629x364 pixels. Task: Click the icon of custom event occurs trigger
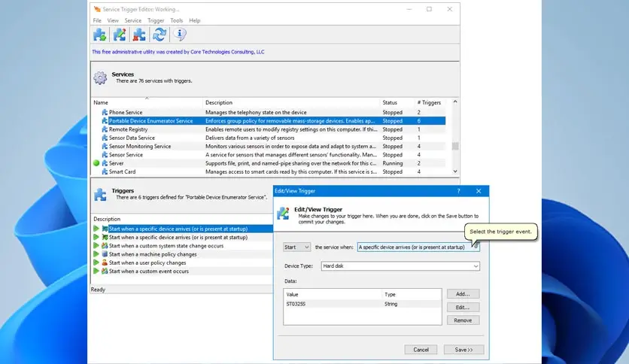105,271
